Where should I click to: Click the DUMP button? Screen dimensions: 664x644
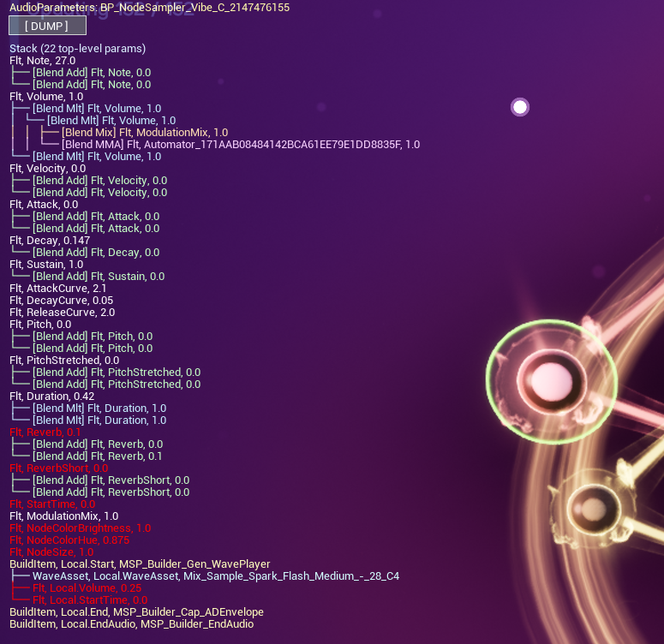click(47, 26)
